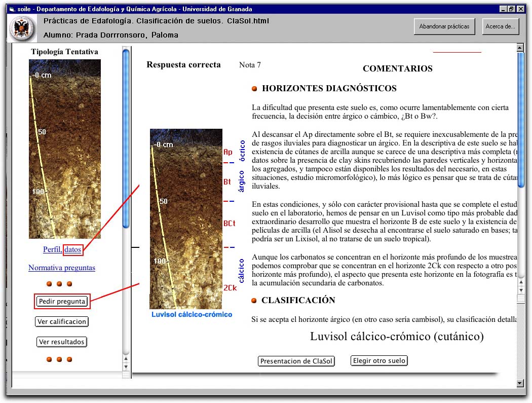Click the left panel vertical scrollbar thumb
532x403 pixels.
tap(126, 138)
